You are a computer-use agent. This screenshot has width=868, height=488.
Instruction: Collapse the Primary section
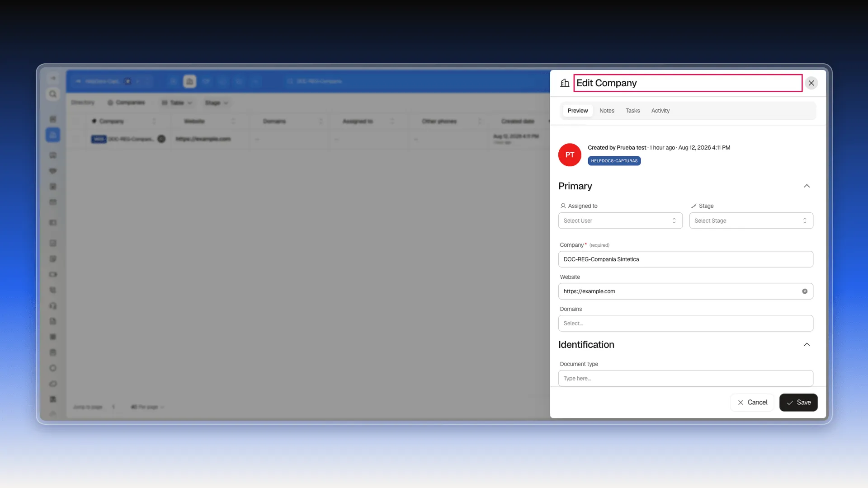pyautogui.click(x=807, y=186)
